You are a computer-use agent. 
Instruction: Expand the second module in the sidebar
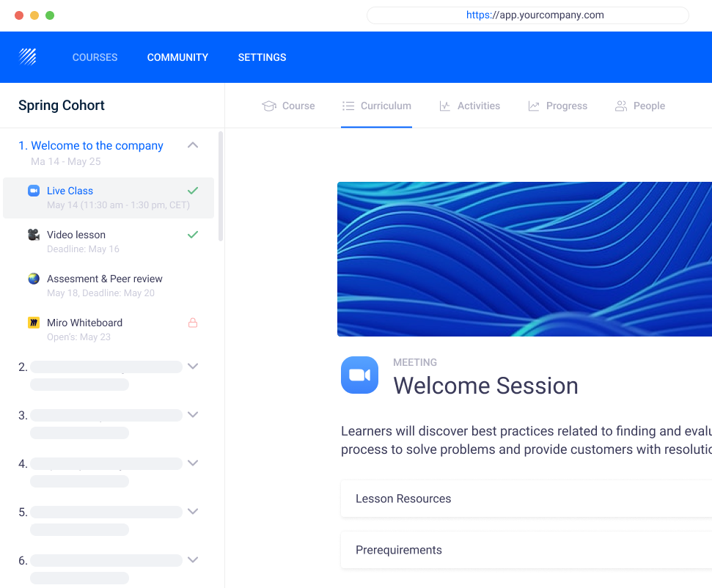[x=193, y=366]
